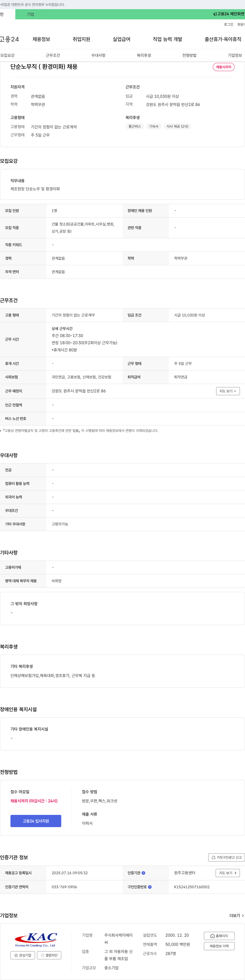The width and height of the screenshot is (245, 980).
Task: Apply using 고용24 입사지원 button
Action: (36, 821)
